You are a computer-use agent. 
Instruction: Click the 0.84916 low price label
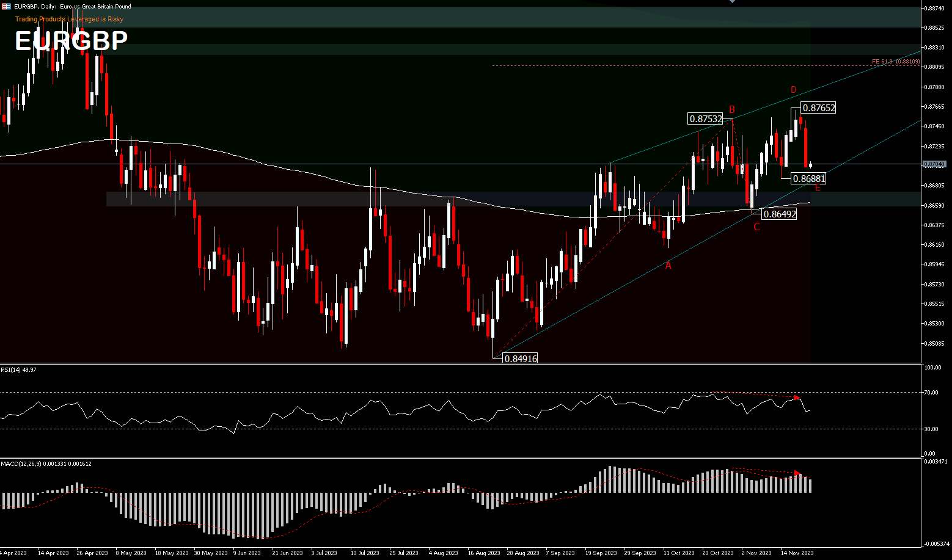[x=521, y=358]
